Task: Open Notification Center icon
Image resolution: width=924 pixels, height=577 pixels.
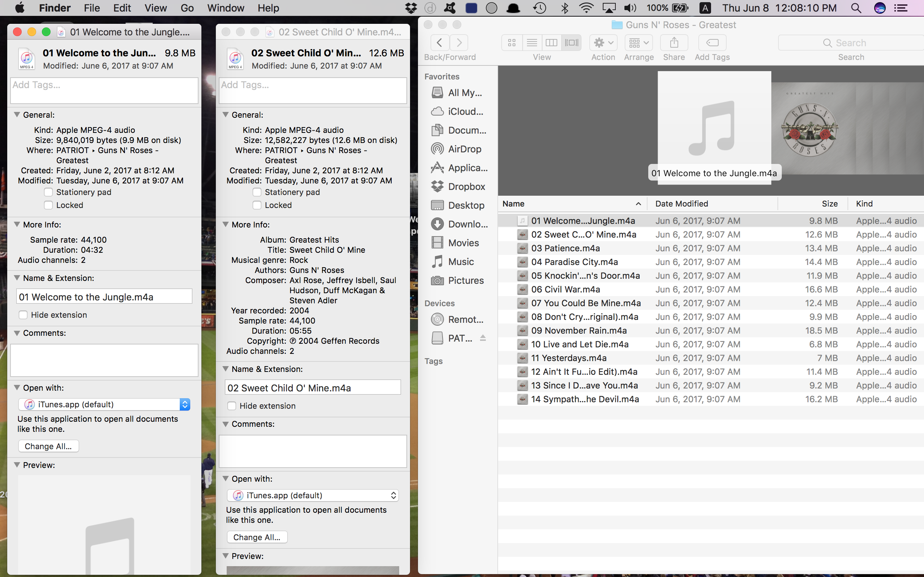Action: 901,8
